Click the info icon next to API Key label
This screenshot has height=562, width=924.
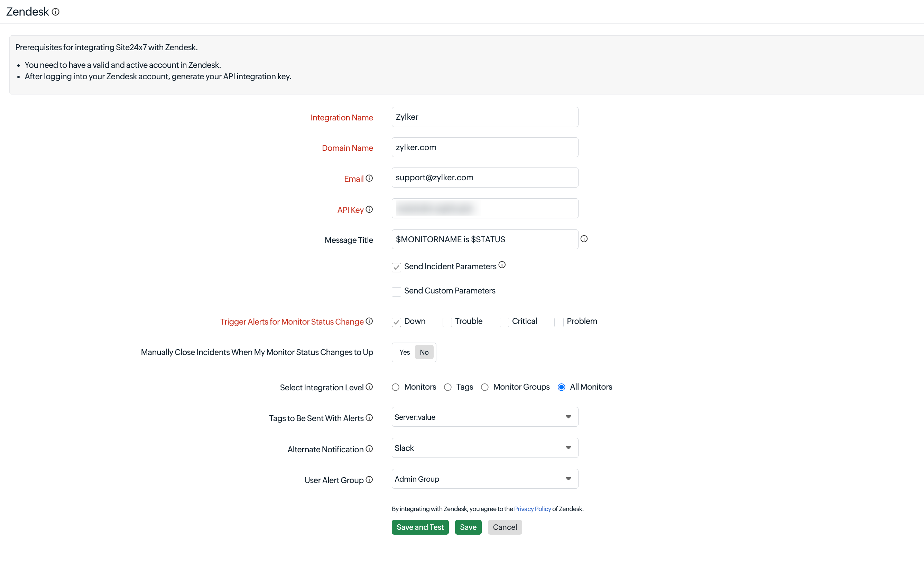pos(369,209)
